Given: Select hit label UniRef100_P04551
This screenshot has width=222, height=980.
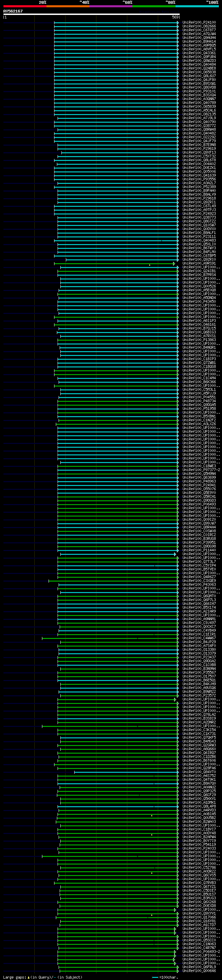Looking at the screenshot, I should pyautogui.click(x=199, y=397).
